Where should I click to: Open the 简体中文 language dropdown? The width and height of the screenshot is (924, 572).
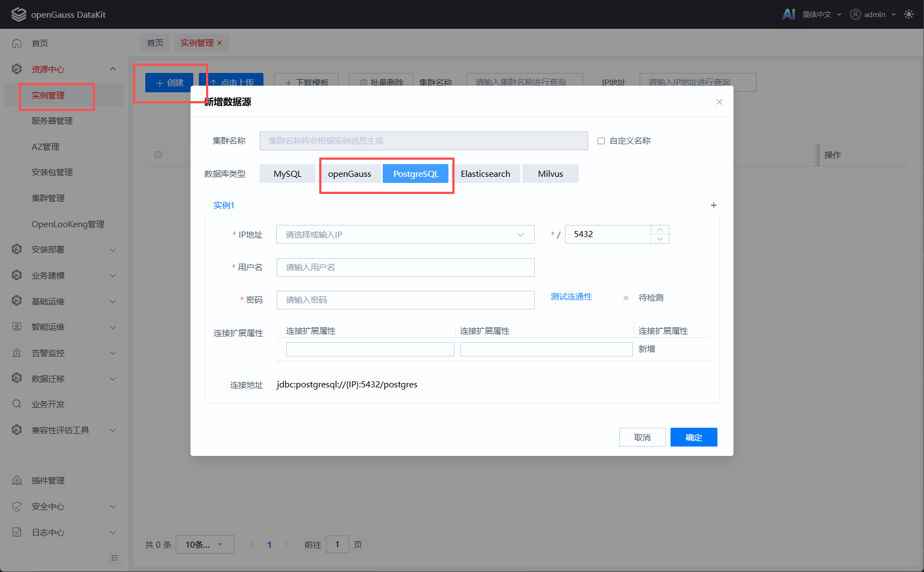pyautogui.click(x=821, y=14)
